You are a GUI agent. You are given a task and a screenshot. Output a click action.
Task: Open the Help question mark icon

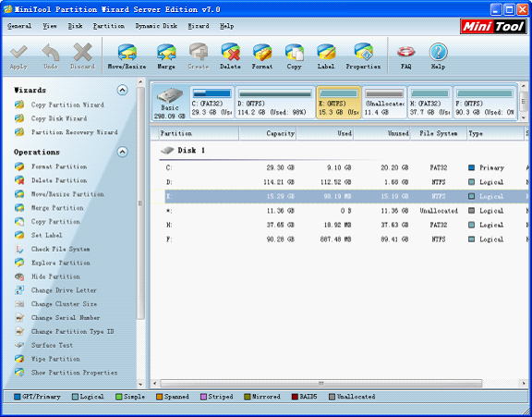[x=438, y=52]
